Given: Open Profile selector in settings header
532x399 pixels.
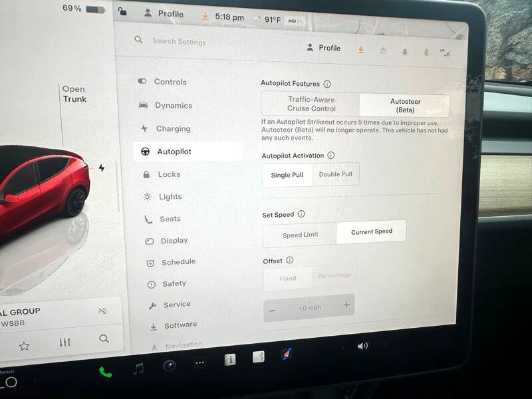Looking at the screenshot, I should coord(323,48).
